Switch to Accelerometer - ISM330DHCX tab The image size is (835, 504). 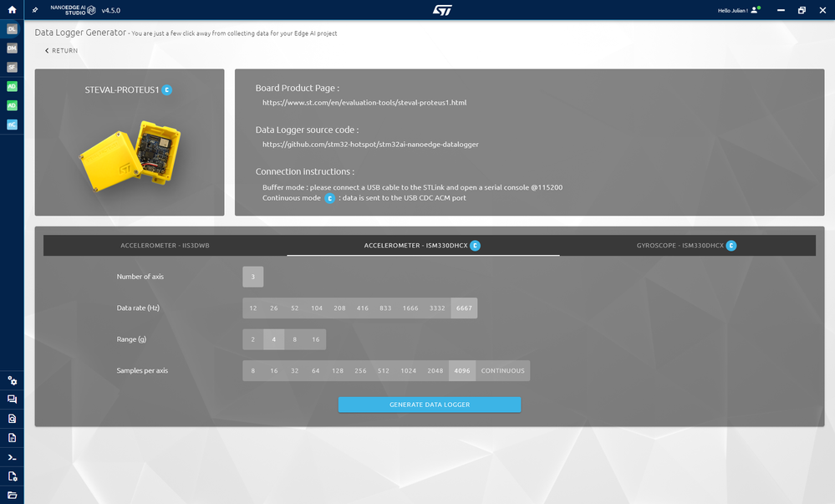pos(423,246)
